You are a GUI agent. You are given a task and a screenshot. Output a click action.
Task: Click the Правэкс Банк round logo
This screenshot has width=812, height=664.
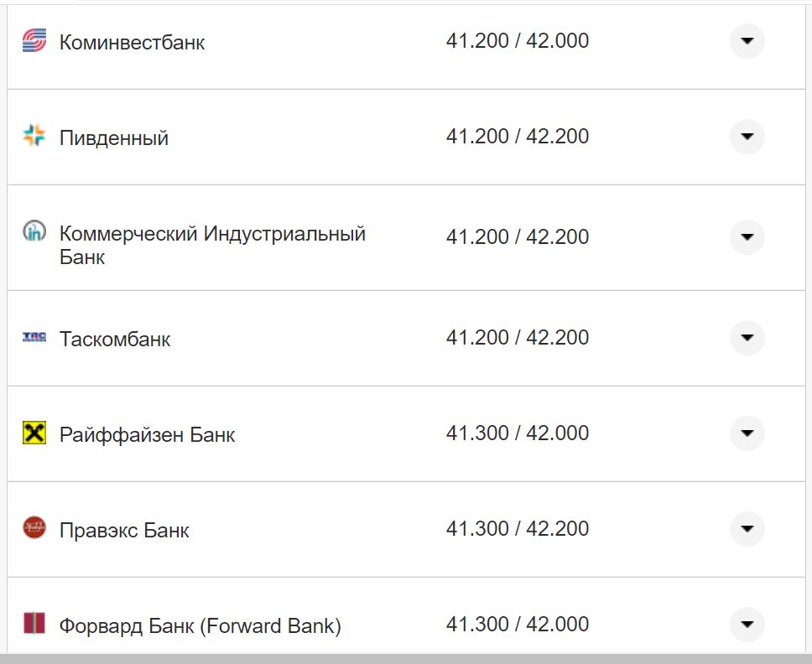coord(34,529)
